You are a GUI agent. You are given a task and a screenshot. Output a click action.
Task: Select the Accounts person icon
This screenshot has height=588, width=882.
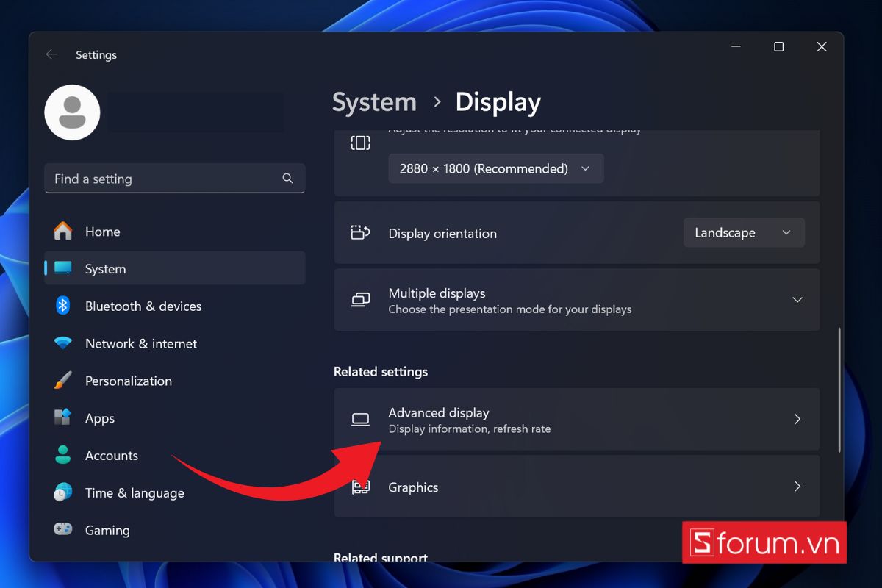(x=63, y=455)
